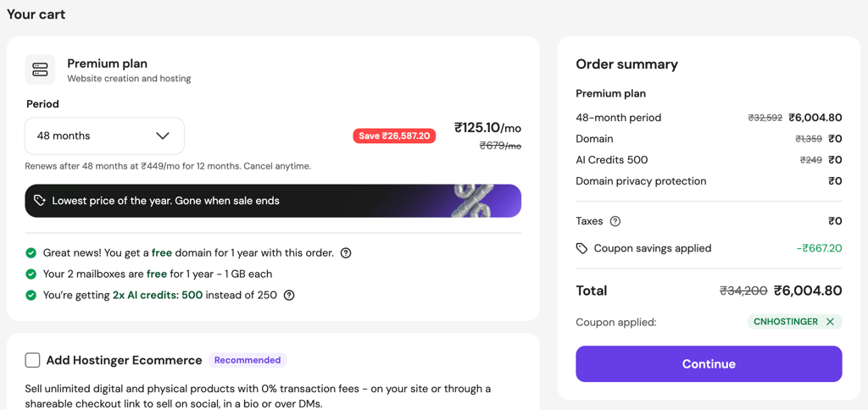
Task: Click the Add Hostinger Ecommerce heading
Action: 124,360
